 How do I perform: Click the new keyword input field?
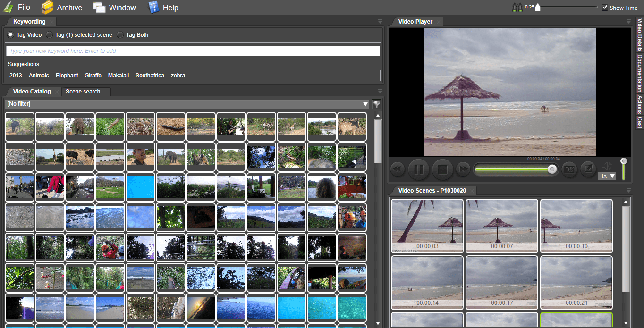coord(193,51)
